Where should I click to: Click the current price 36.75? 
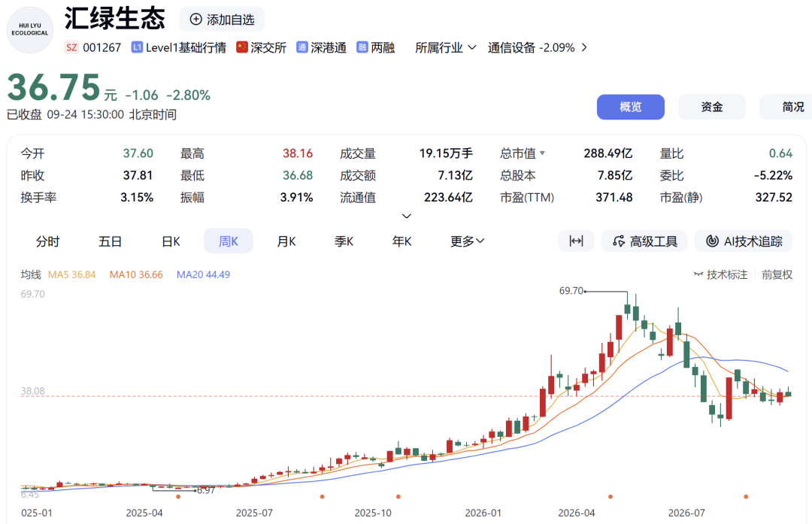pos(53,87)
